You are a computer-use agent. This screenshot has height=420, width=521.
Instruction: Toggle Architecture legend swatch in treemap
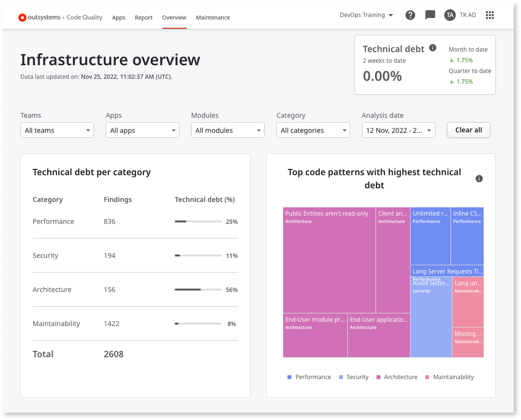pyautogui.click(x=378, y=377)
